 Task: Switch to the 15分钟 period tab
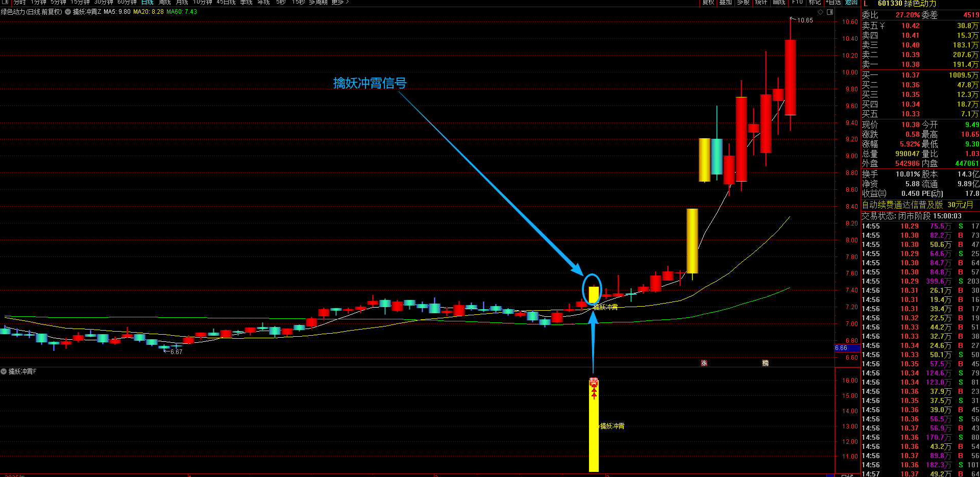point(80,2)
